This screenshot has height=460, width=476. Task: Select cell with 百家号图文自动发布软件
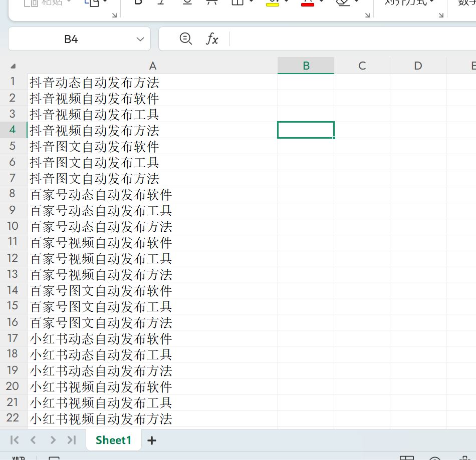(152, 291)
